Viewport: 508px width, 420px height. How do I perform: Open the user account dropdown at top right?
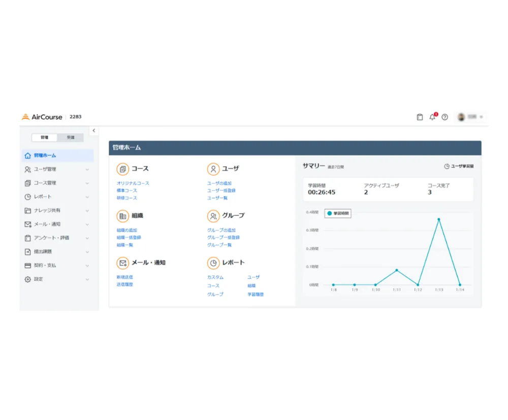470,117
